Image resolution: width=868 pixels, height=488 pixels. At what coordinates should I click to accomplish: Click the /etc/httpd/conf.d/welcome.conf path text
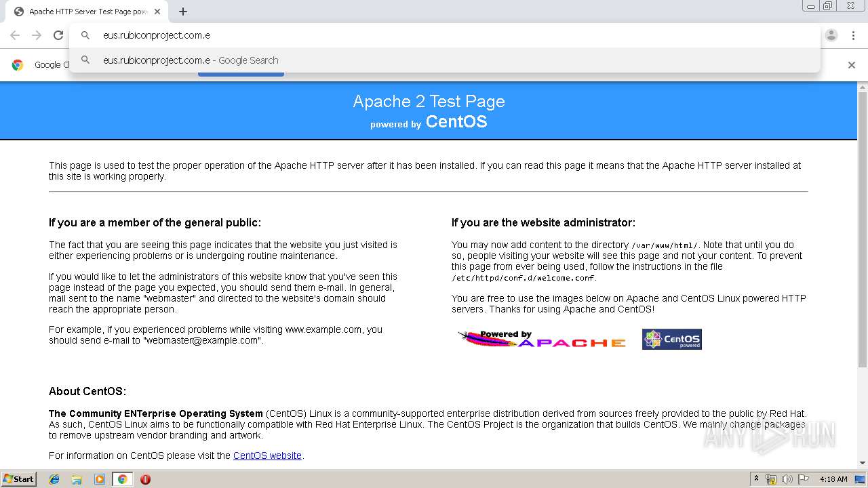(x=524, y=278)
